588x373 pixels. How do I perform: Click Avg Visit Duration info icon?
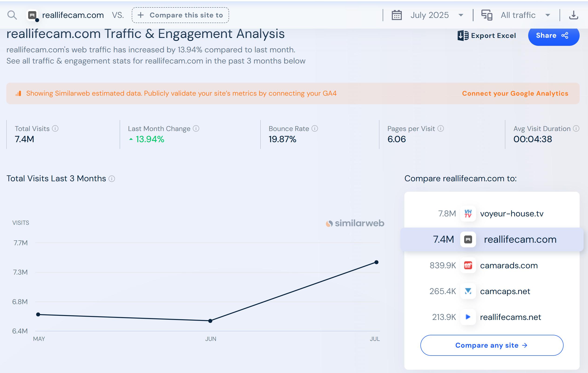pyautogui.click(x=576, y=128)
